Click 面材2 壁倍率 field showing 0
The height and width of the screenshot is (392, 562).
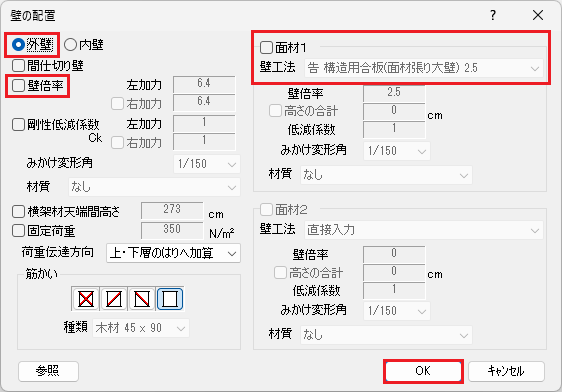(x=394, y=254)
